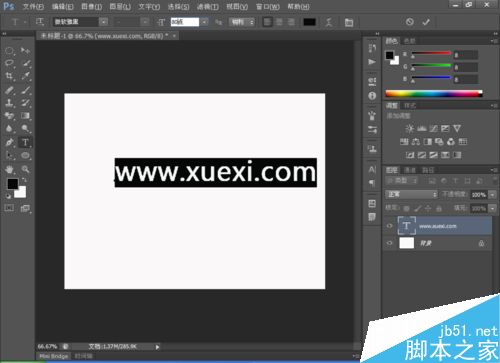Open the layer blend mode dropdown
500x363 pixels.
tap(411, 194)
